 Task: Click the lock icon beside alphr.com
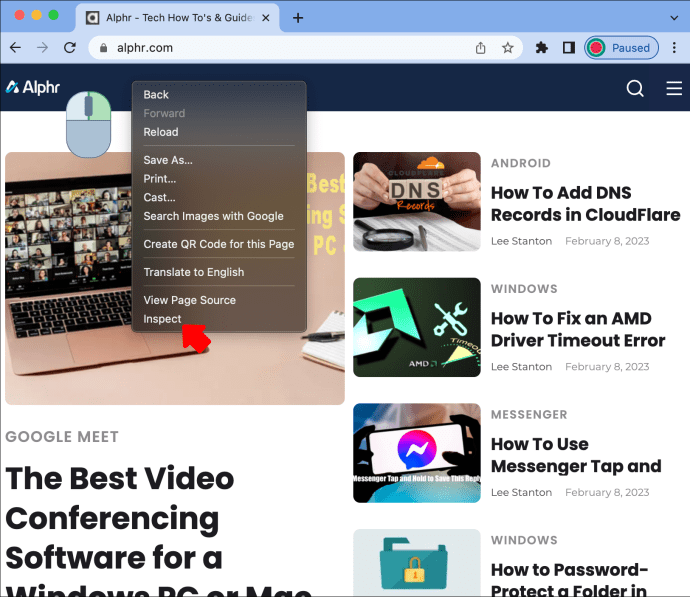pyautogui.click(x=103, y=48)
